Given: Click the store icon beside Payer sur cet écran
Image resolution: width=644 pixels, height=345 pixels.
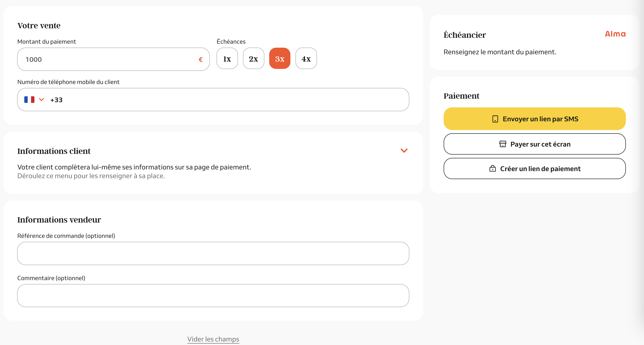Looking at the screenshot, I should pos(503,144).
